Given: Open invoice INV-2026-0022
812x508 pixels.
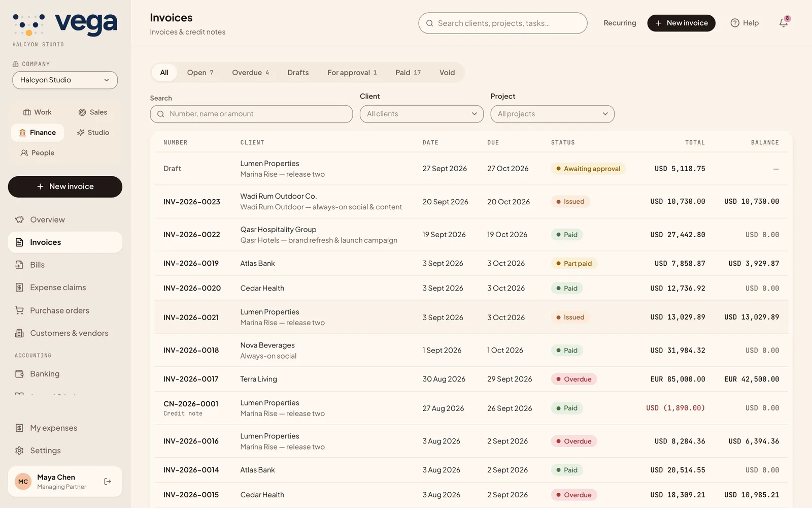Looking at the screenshot, I should click(471, 235).
